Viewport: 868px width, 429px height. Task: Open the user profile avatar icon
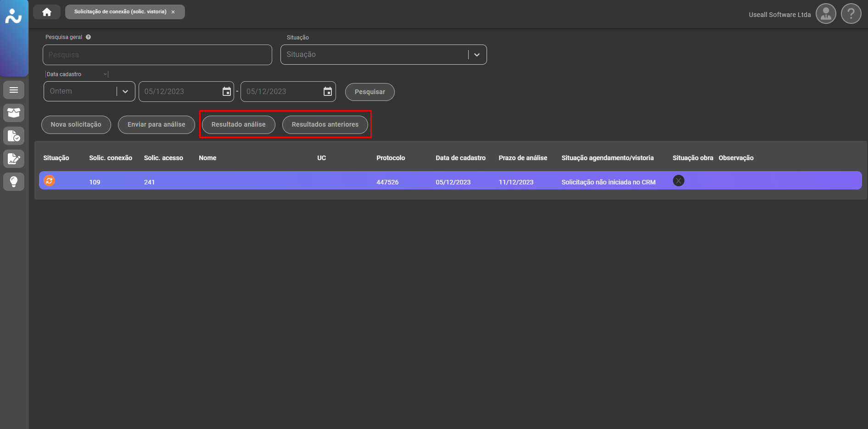tap(826, 14)
